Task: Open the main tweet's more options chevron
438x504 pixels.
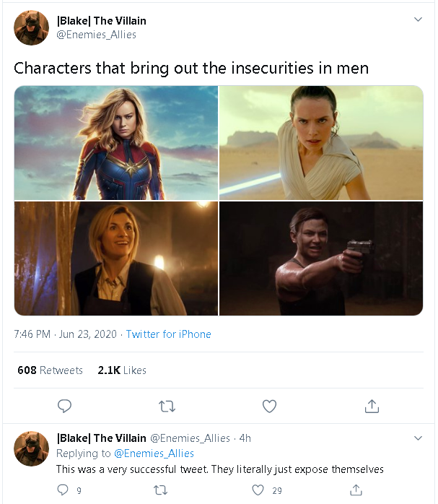Action: [418, 19]
